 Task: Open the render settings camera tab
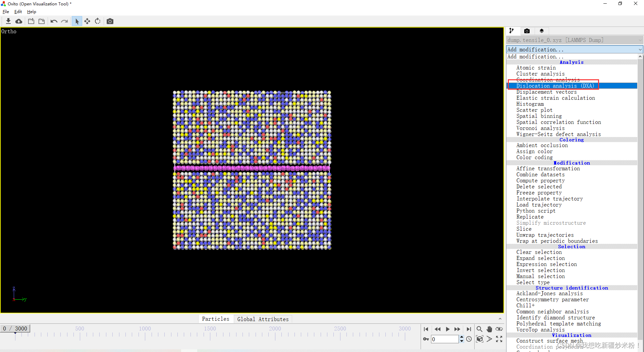[527, 31]
